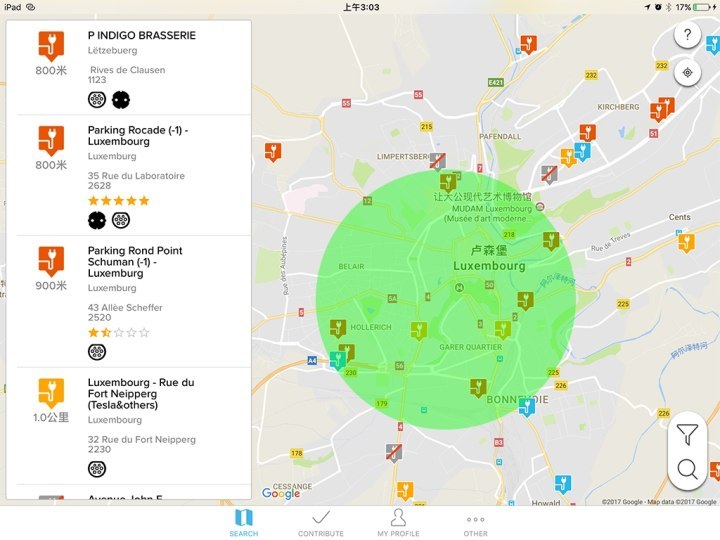Tap the Type 2 connector icon under Parking Rocade
The height and width of the screenshot is (540, 720).
(x=121, y=220)
